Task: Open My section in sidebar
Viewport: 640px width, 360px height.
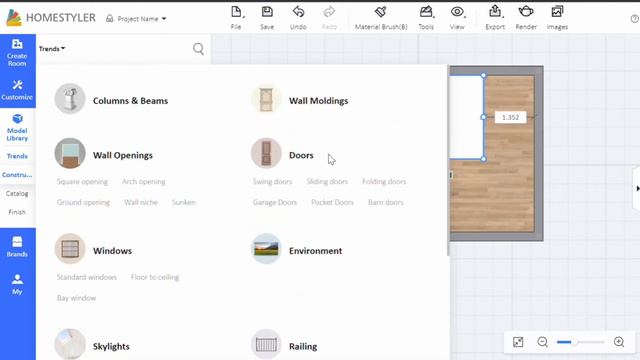Action: click(17, 284)
